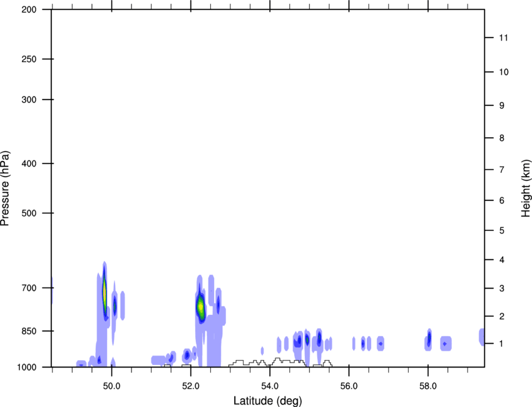The width and height of the screenshot is (532, 407).
Task: Click the 58.0 latitude tick label
Action: pos(428,386)
